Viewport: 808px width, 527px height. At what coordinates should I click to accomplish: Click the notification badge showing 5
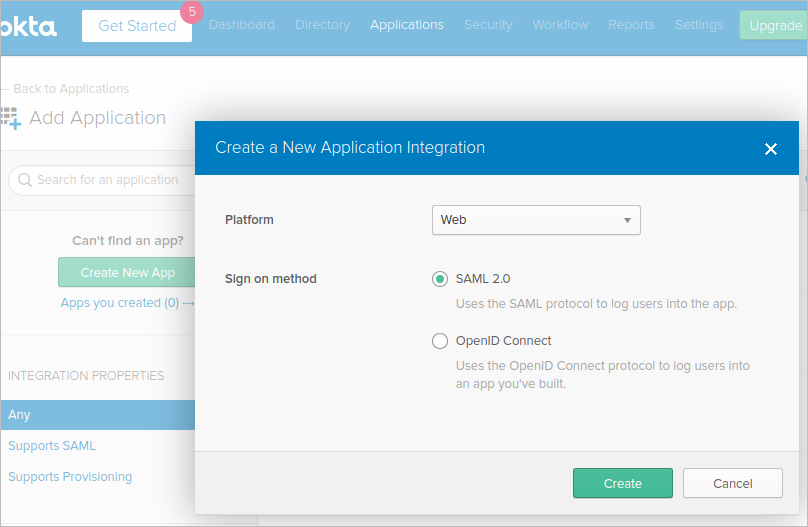[191, 12]
